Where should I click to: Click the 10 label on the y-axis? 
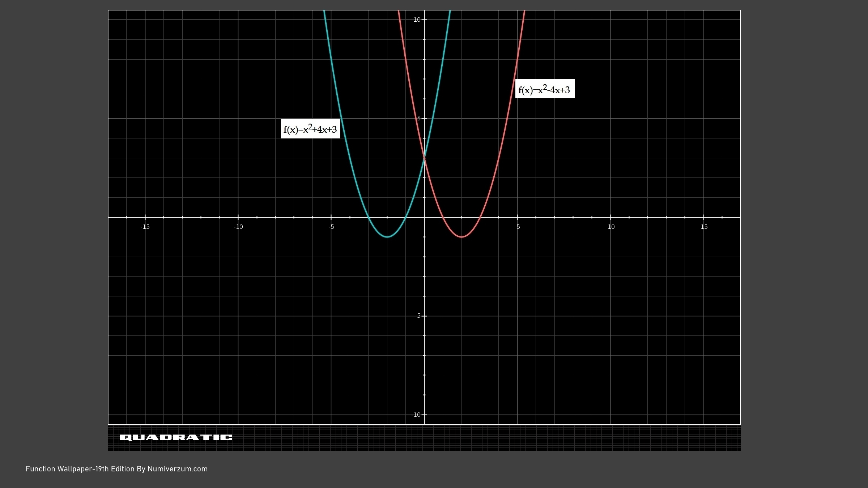[417, 20]
